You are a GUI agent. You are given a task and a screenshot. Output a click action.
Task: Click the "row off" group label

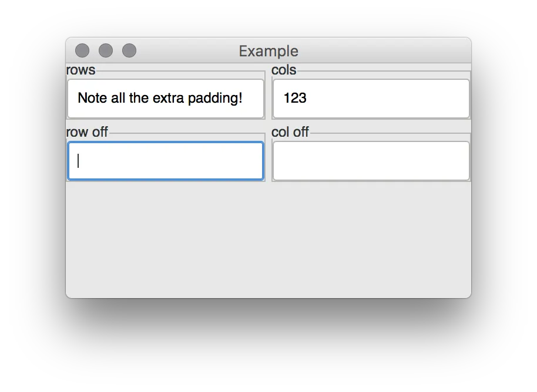[x=87, y=132]
